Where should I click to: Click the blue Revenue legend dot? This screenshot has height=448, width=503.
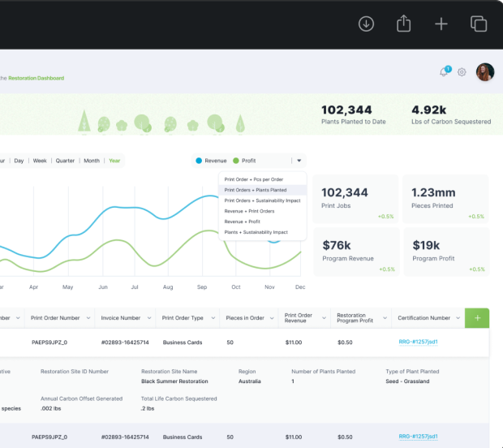point(199,161)
